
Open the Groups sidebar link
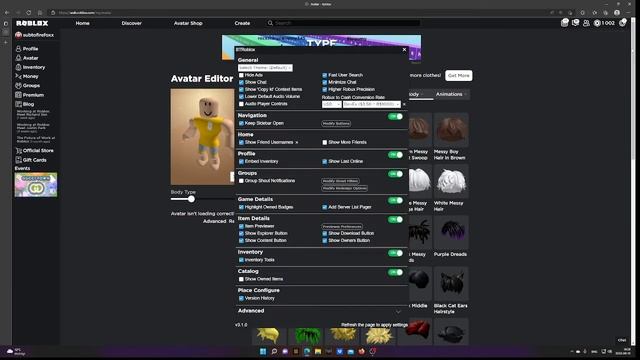click(28, 86)
